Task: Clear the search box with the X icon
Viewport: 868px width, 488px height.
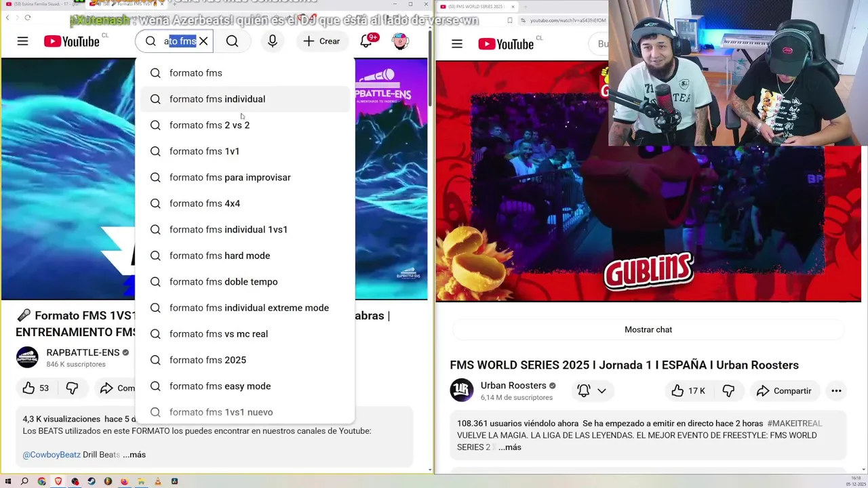Action: pos(203,41)
